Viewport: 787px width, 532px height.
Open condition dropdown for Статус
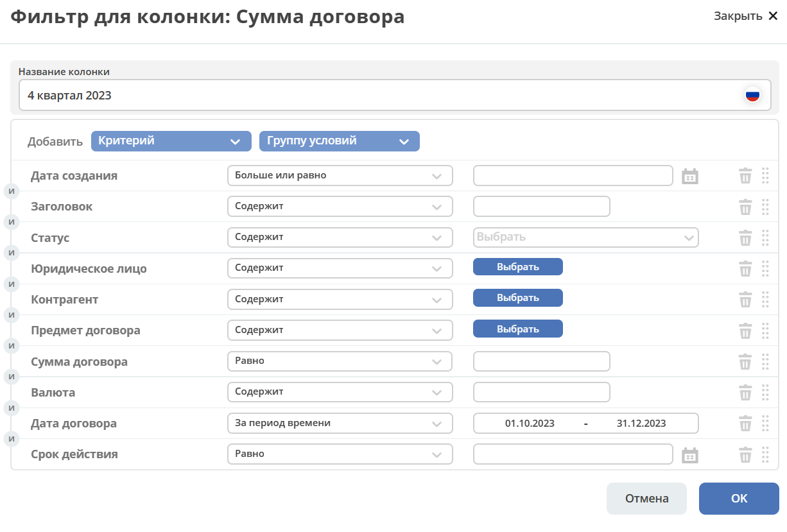tap(340, 237)
